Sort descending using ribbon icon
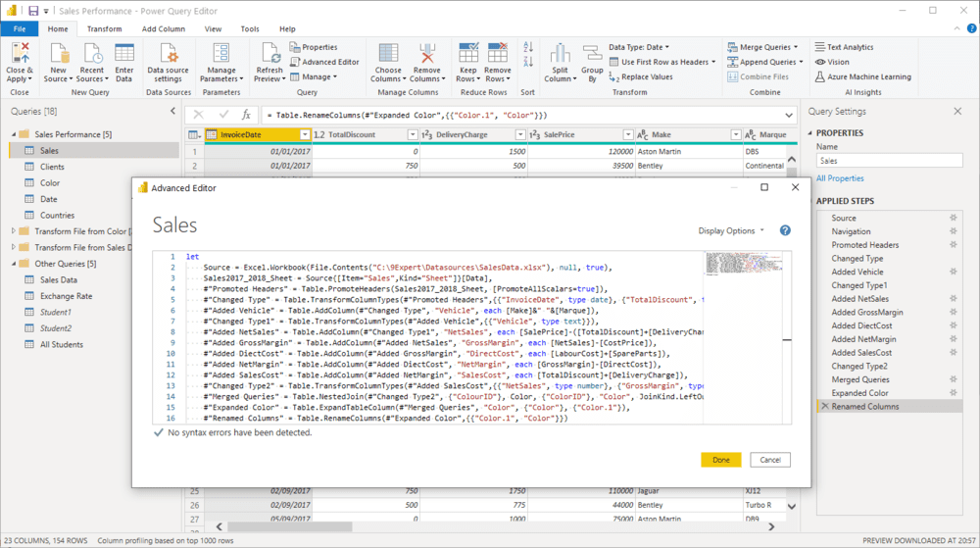The height and width of the screenshot is (548, 980). click(528, 61)
